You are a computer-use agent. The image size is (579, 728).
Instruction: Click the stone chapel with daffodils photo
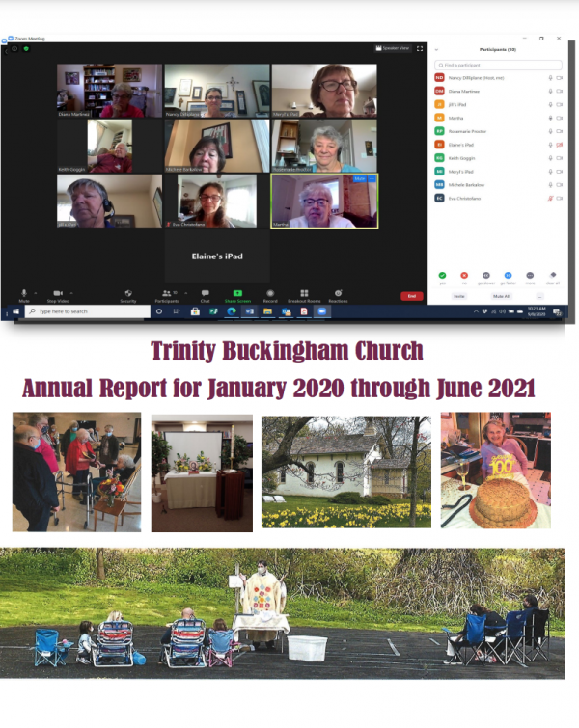(x=346, y=472)
